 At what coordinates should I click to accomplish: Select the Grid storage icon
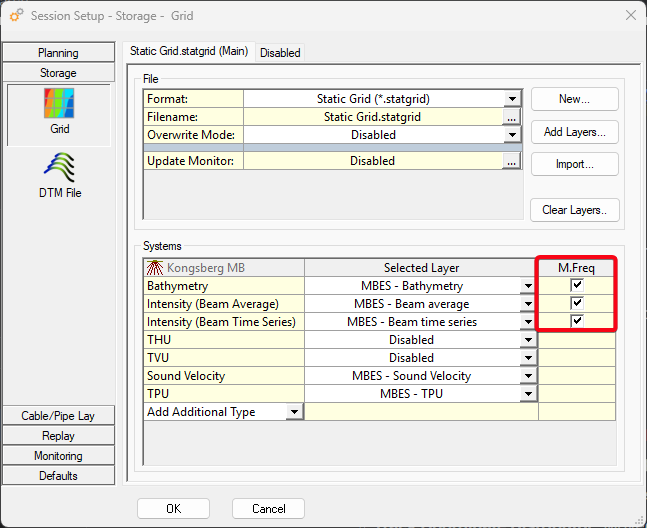coord(59,105)
